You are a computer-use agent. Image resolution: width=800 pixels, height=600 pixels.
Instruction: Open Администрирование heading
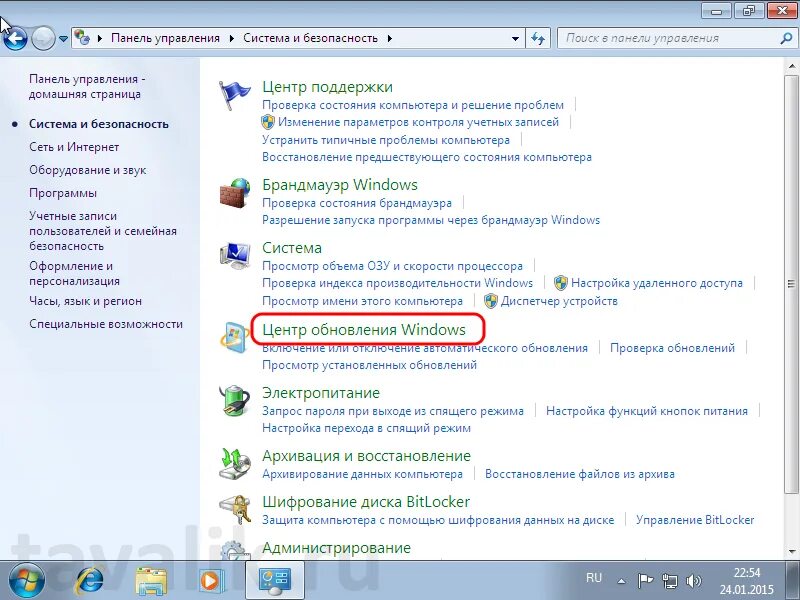click(336, 548)
